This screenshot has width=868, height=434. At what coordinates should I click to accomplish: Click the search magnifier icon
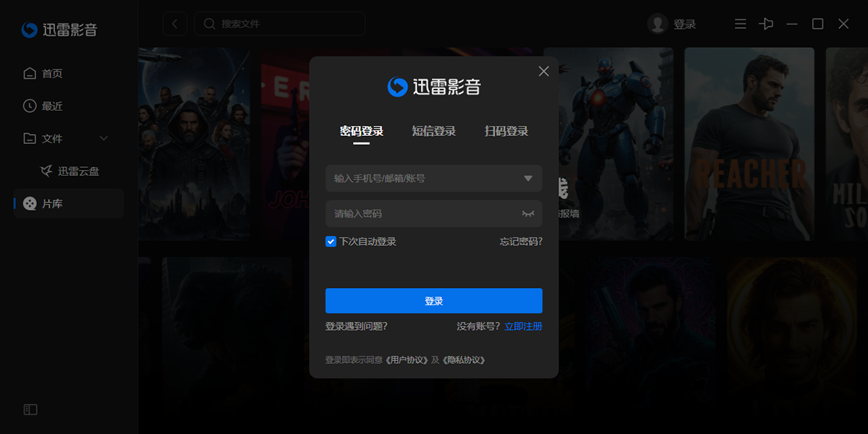(x=210, y=24)
